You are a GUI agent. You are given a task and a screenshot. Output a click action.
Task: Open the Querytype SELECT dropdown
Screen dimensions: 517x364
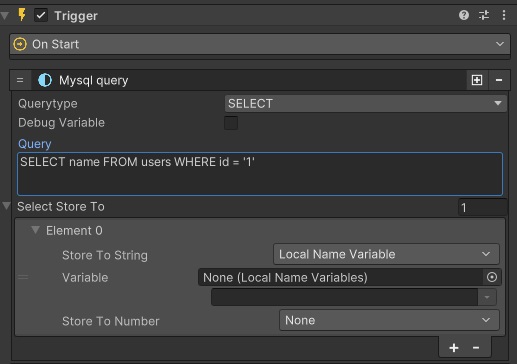coord(366,104)
